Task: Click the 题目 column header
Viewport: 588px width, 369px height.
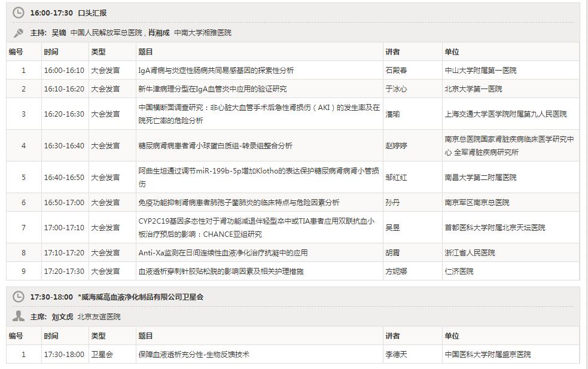Action: (x=145, y=51)
